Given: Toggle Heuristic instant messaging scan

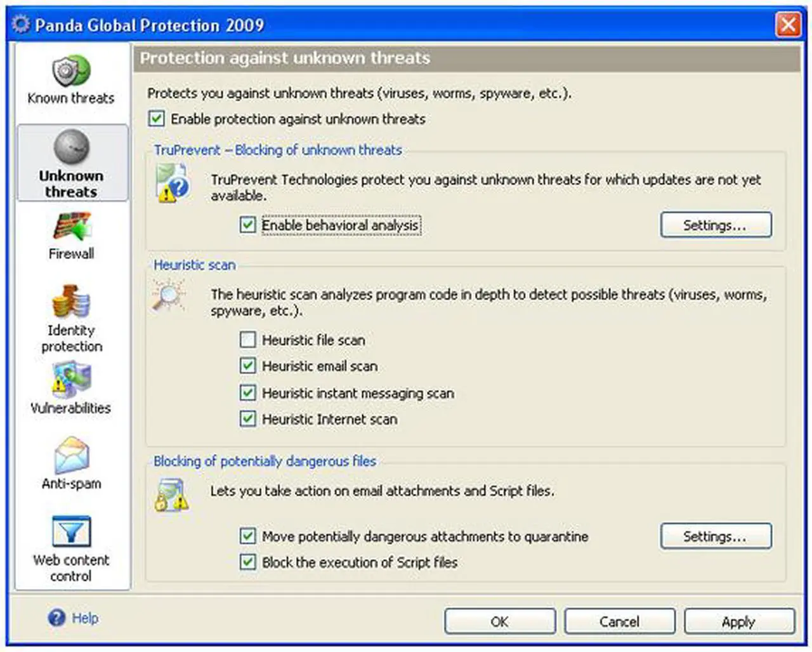Looking at the screenshot, I should 247,392.
